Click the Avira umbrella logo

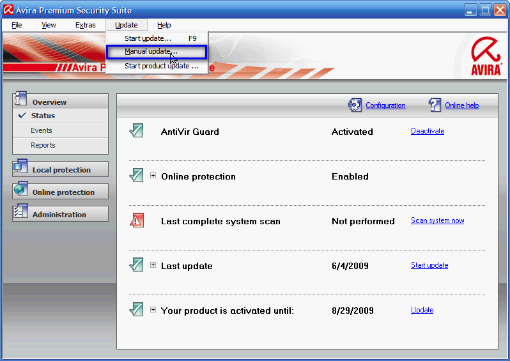[486, 56]
